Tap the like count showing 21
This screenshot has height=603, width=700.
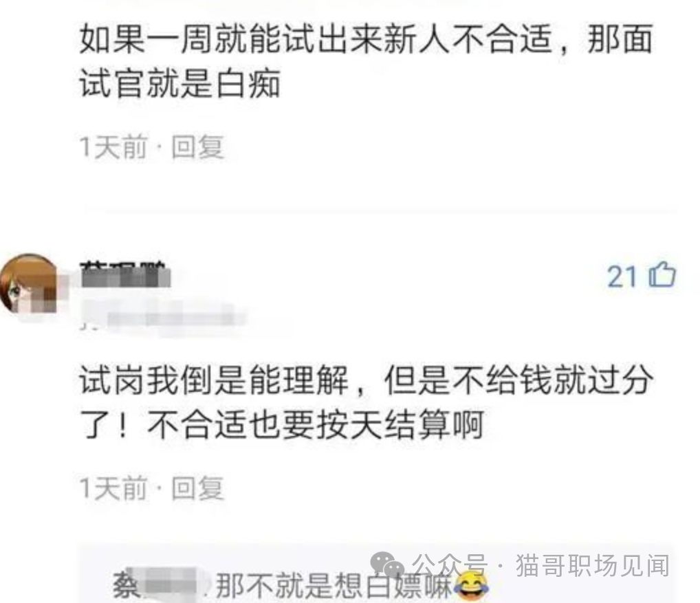622,276
